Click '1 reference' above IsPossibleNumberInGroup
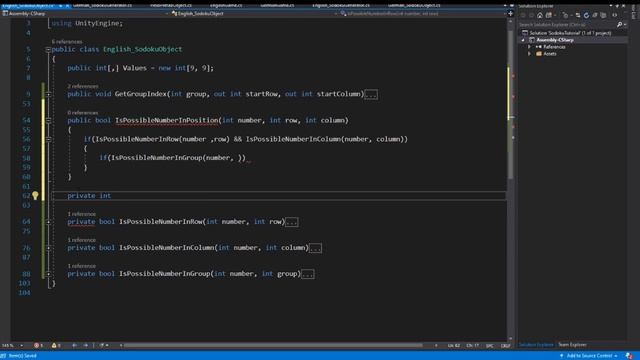This screenshot has width=640, height=360. 82,266
